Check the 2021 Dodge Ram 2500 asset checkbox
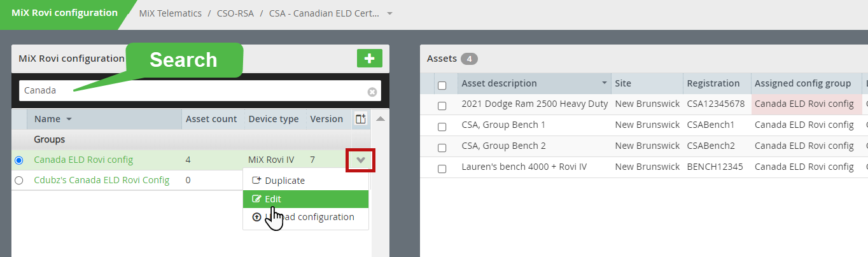868x257 pixels. tap(442, 106)
